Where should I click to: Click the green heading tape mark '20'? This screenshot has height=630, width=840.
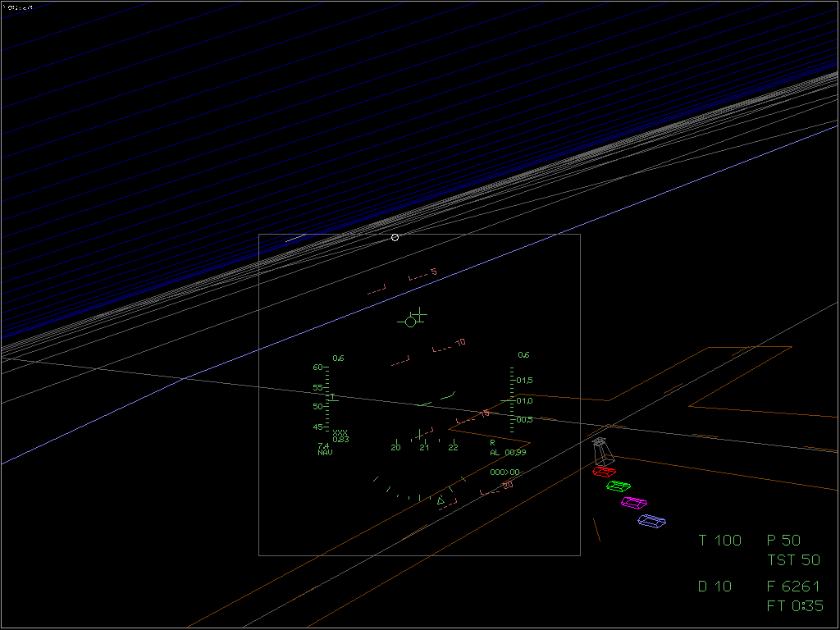395,447
